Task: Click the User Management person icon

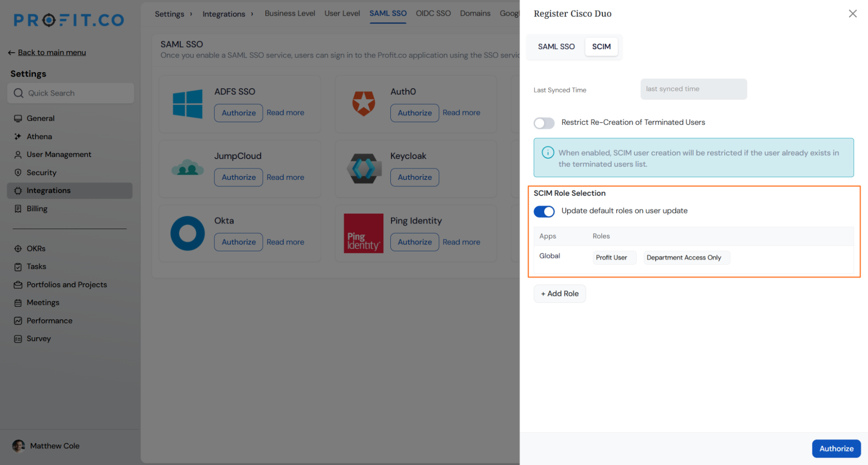Action: (18, 154)
